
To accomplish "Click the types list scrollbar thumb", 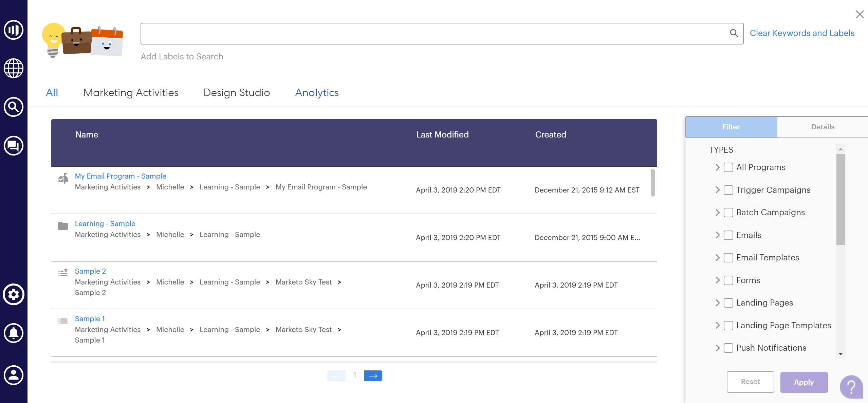I will (841, 199).
